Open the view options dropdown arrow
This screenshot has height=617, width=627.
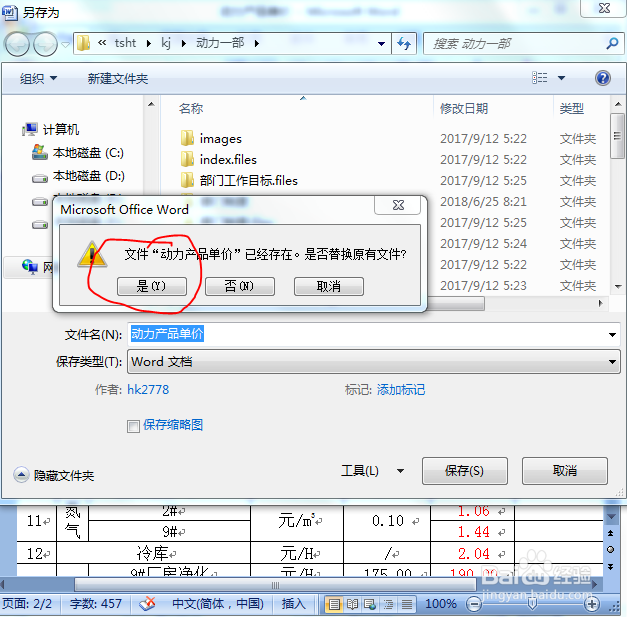(561, 78)
